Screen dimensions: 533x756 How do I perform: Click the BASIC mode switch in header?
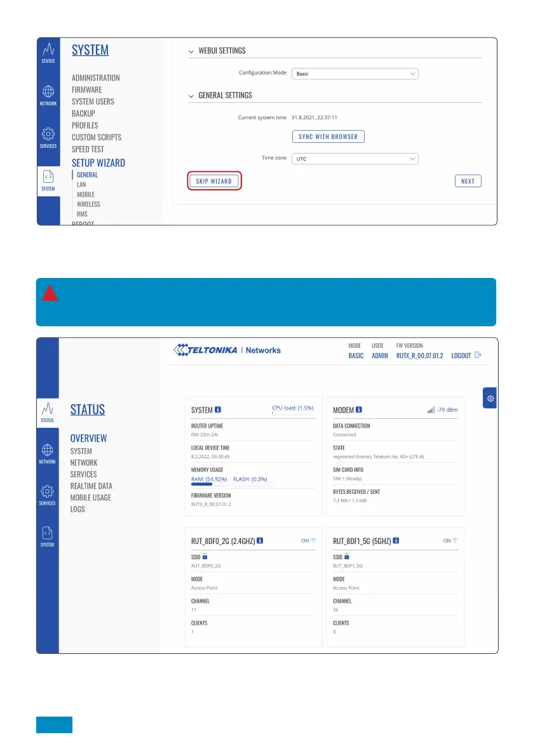click(x=356, y=355)
